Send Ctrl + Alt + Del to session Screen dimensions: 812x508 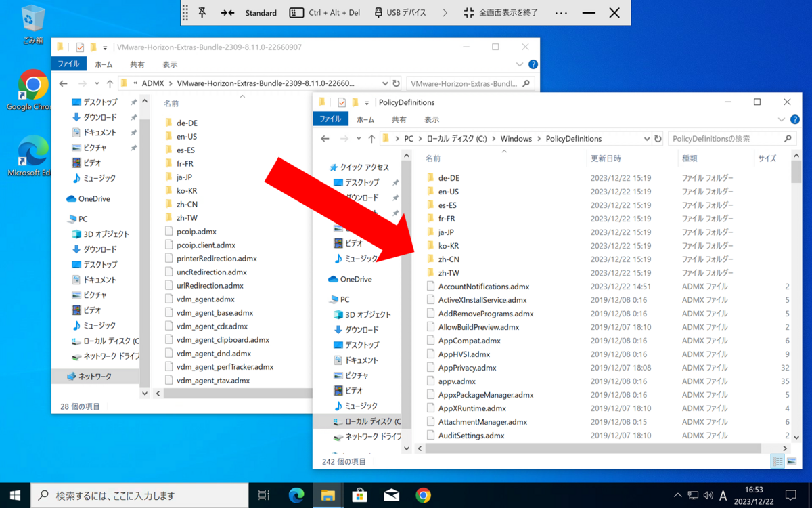pos(325,13)
